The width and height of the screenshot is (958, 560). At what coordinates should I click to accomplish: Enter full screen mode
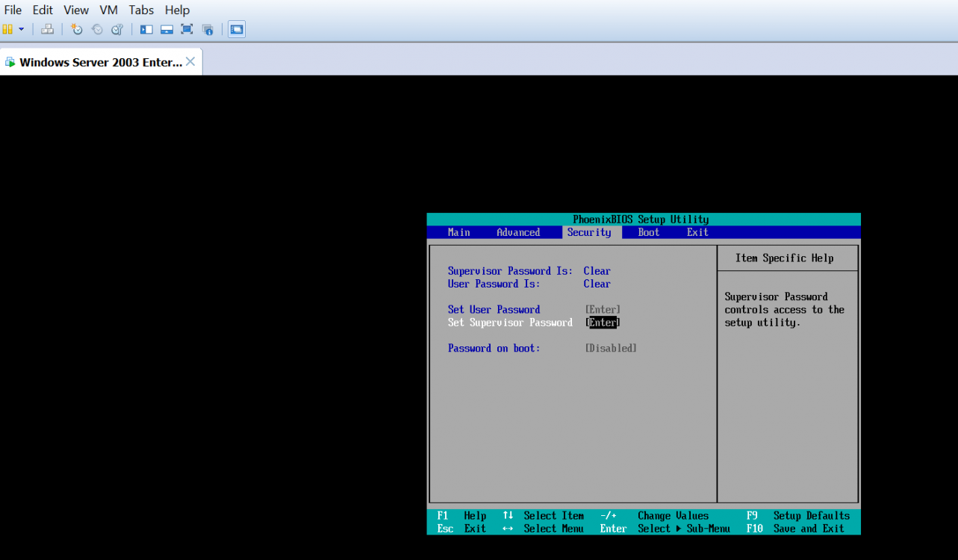(x=187, y=29)
